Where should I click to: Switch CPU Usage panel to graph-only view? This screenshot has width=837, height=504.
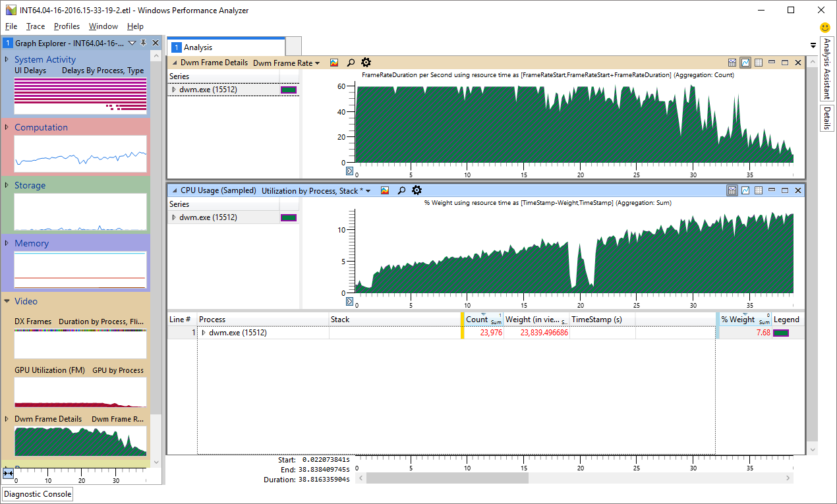(745, 190)
